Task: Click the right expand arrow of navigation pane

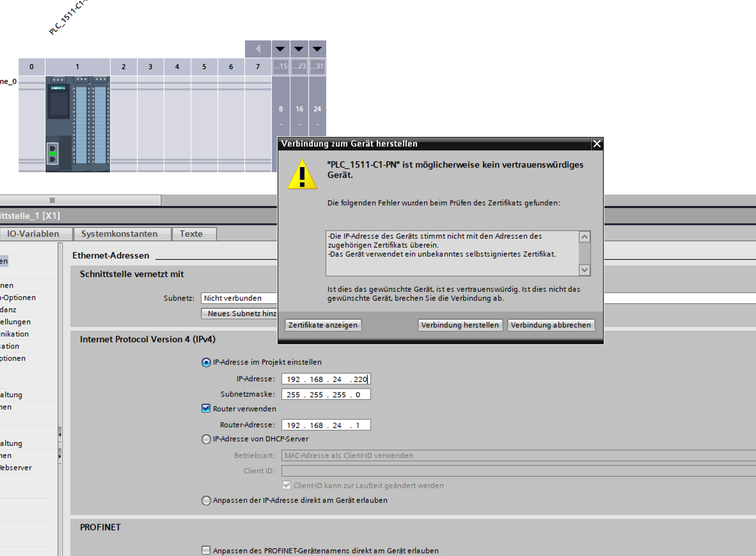Action: [59, 456]
